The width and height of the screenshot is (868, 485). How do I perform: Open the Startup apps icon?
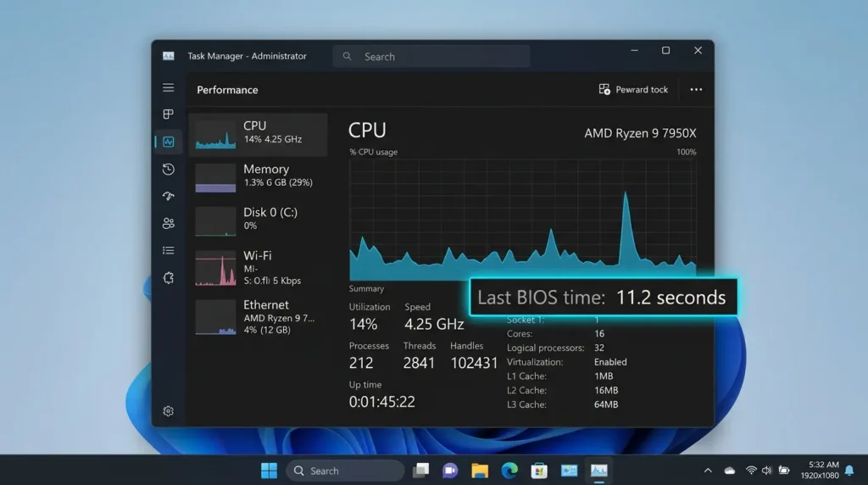point(169,196)
